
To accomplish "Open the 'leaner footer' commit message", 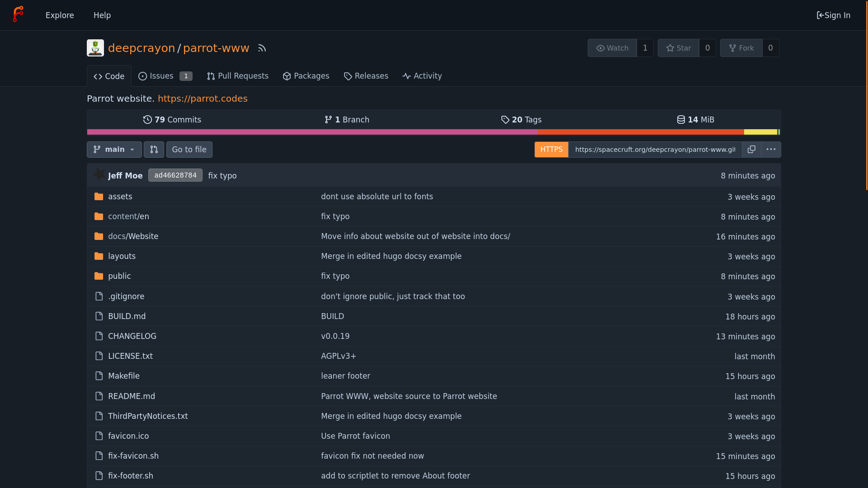I will (x=345, y=376).
